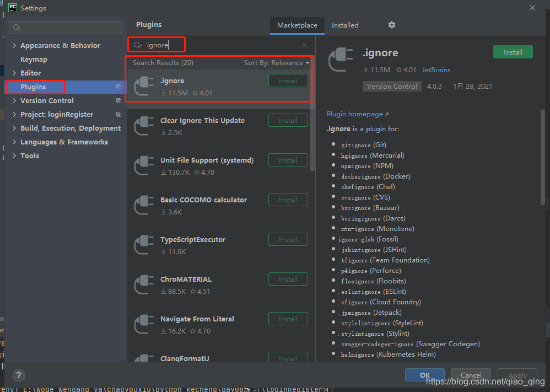The height and width of the screenshot is (392, 550).
Task: Switch to the Installed tab
Action: pos(345,25)
